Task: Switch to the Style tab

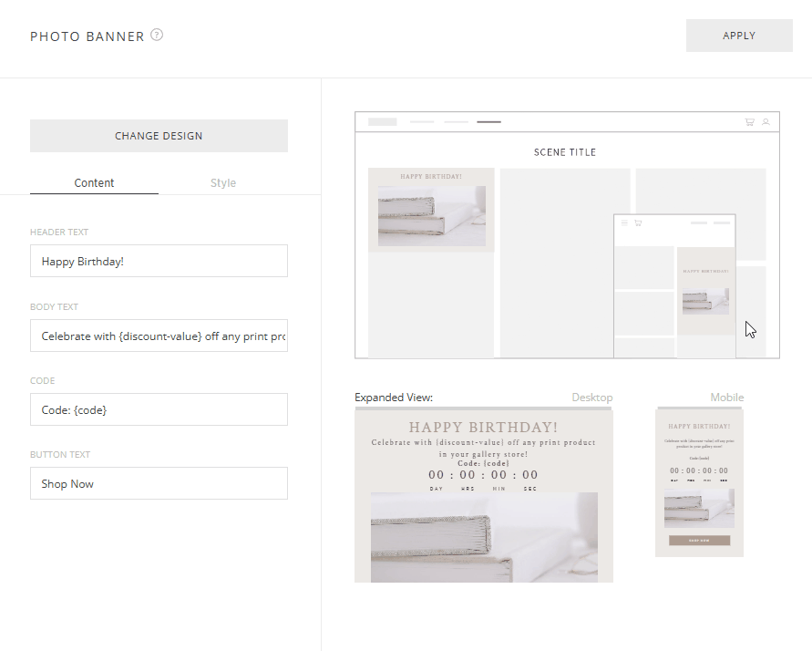Action: 223,182
